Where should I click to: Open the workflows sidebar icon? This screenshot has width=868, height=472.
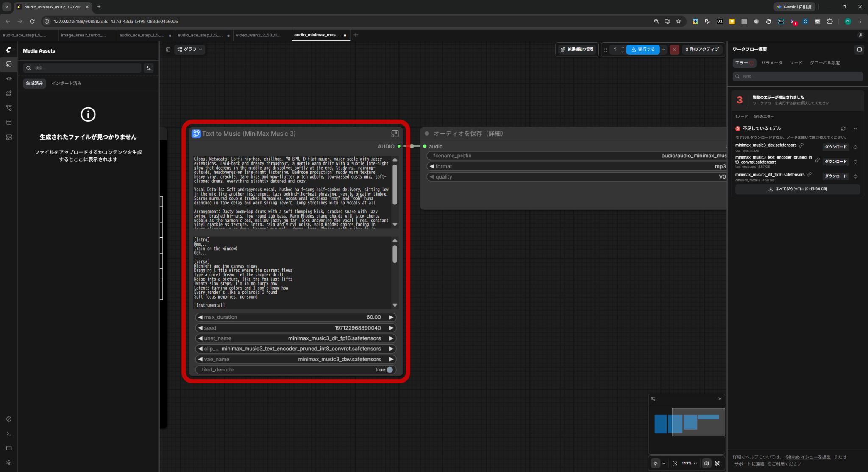[x=9, y=108]
